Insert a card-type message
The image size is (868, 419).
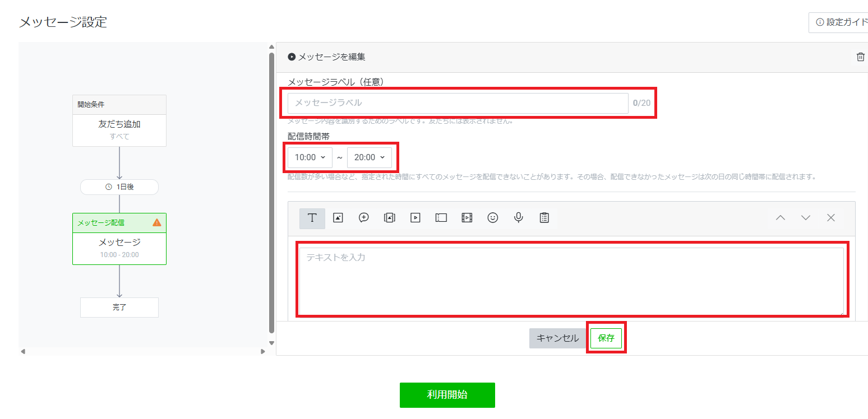389,218
